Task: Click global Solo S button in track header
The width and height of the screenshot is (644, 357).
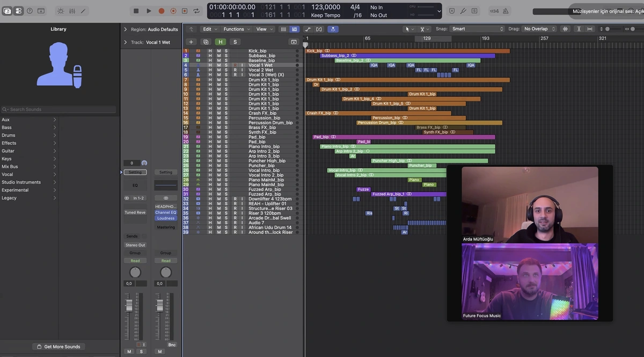Action: click(x=235, y=42)
